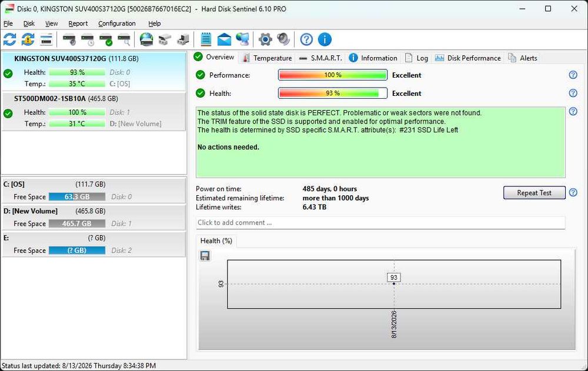Click the Repeat Test button

[534, 193]
